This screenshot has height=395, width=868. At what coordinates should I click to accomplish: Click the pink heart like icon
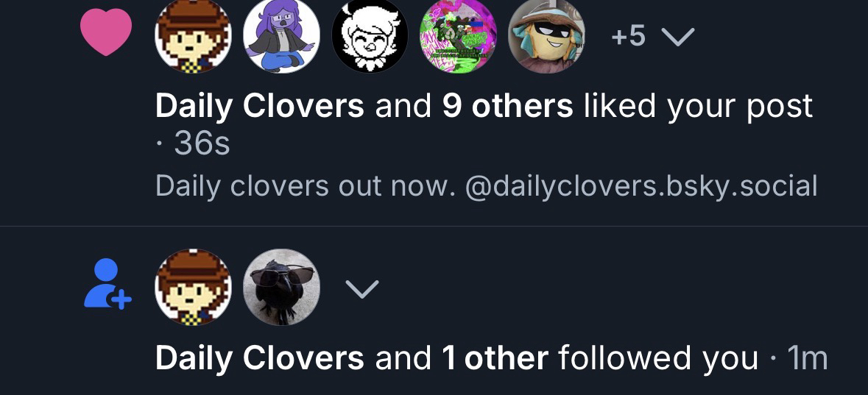[x=106, y=32]
